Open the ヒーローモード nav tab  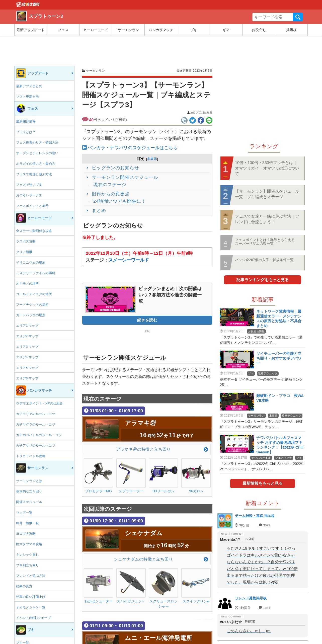(x=96, y=30)
